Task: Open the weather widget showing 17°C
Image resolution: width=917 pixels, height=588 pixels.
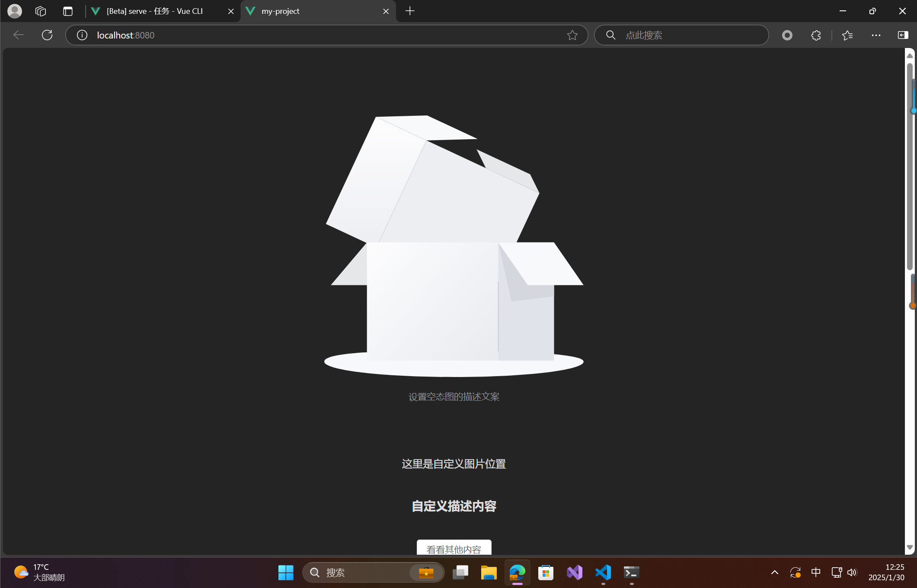Action: pyautogui.click(x=39, y=572)
